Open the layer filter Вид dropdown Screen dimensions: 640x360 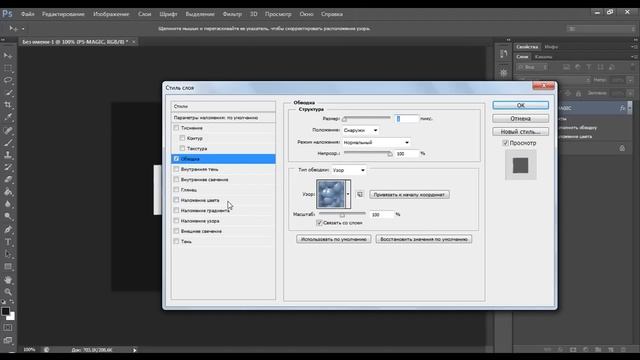(x=533, y=67)
